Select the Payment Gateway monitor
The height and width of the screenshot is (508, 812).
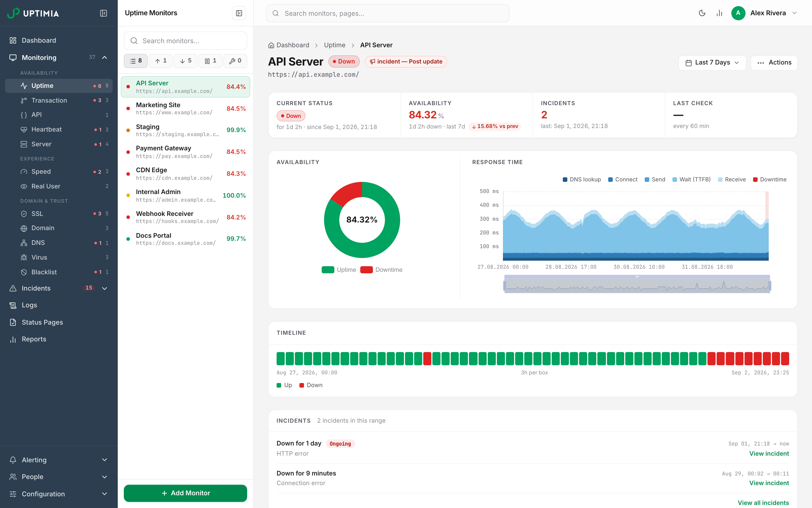185,152
